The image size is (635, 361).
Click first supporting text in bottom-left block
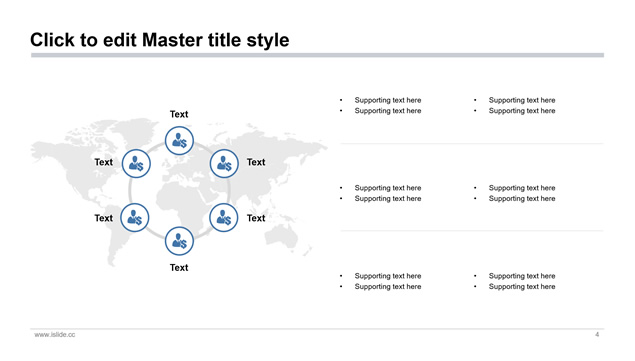coord(388,276)
